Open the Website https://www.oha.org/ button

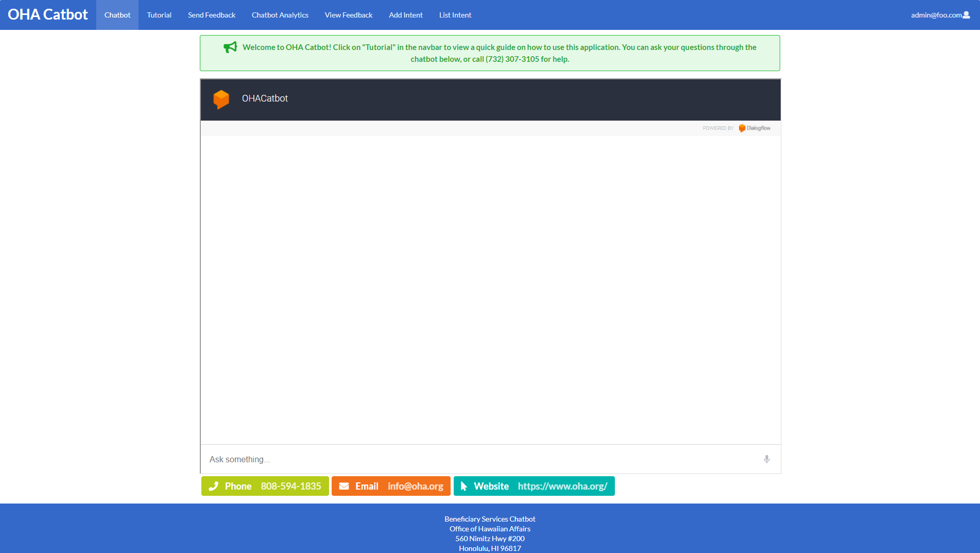click(x=534, y=486)
